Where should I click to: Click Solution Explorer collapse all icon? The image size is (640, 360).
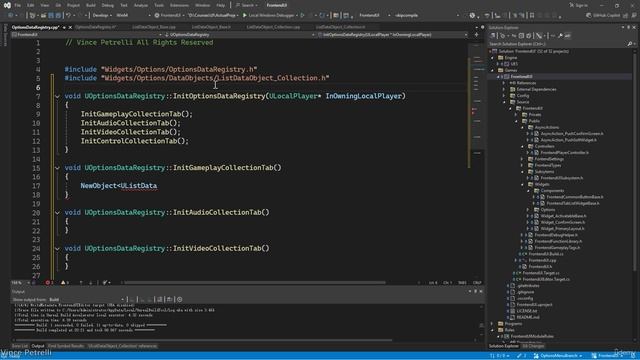tap(521, 36)
